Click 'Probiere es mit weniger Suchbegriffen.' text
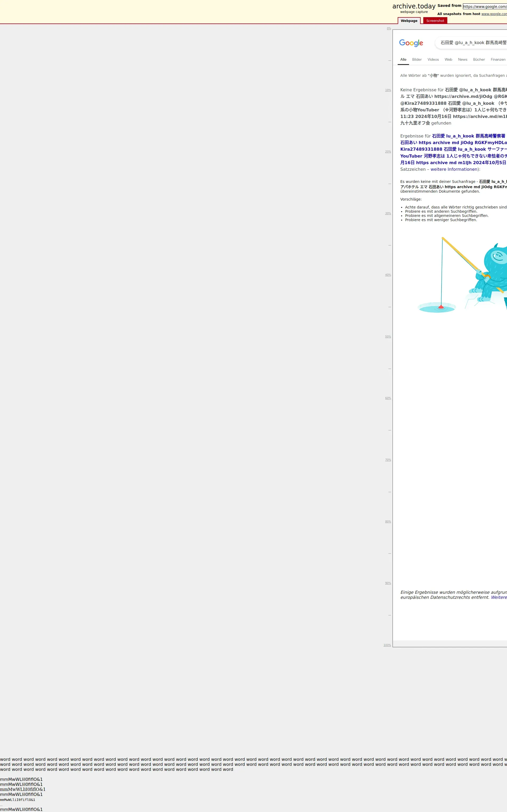Screen dimensions: 507x812 tap(441, 220)
